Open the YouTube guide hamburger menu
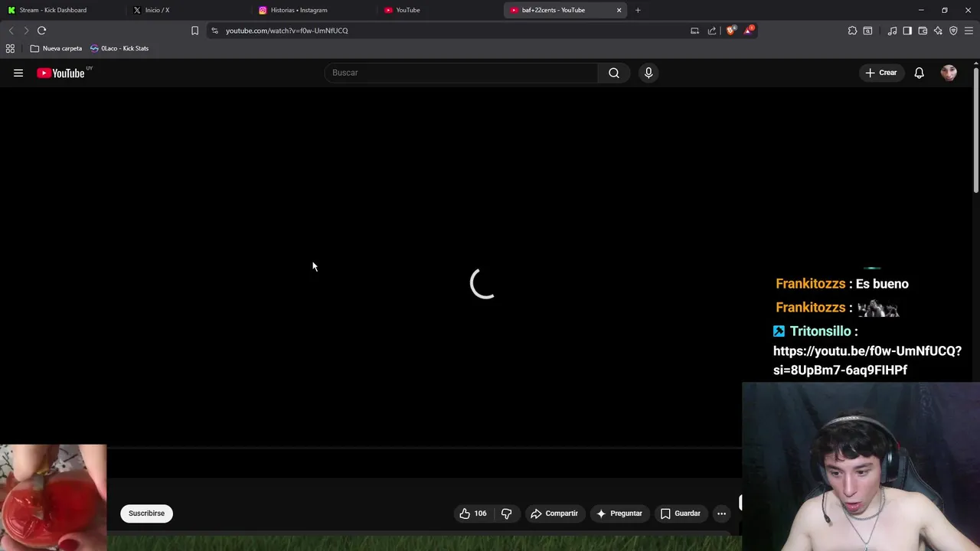 [18, 73]
